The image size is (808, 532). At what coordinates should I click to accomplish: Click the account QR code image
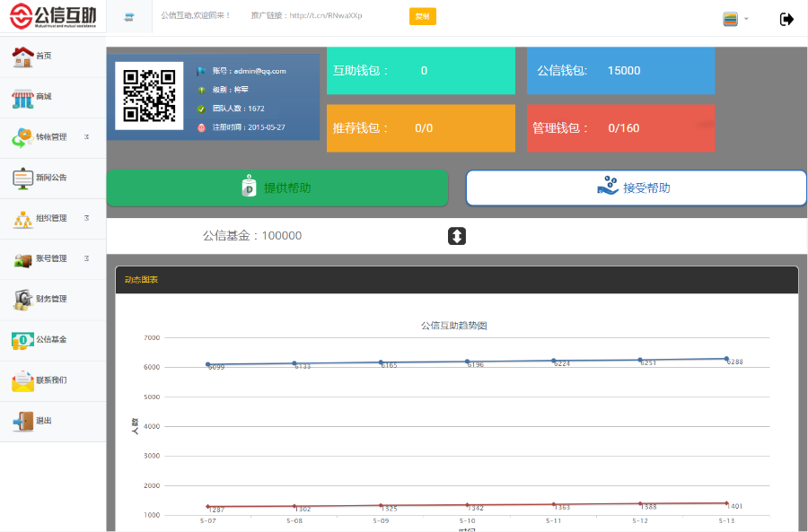tap(149, 96)
